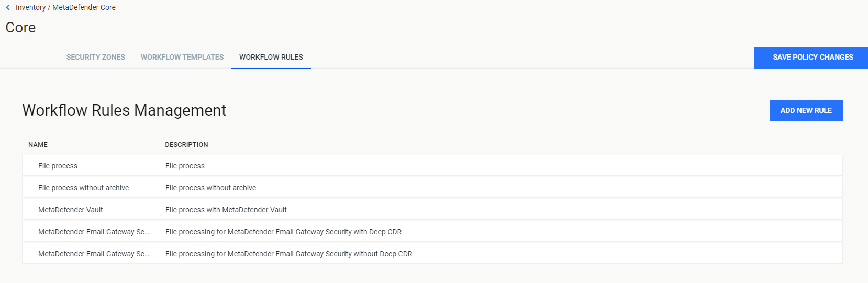This screenshot has width=868, height=283.
Task: Click the back chevron arrow before Inventory
Action: (8, 7)
